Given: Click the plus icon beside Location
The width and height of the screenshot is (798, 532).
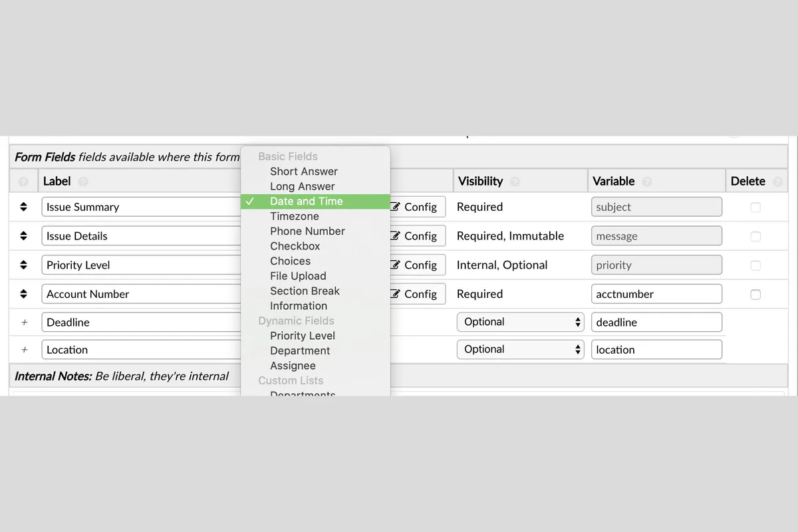Looking at the screenshot, I should point(25,350).
